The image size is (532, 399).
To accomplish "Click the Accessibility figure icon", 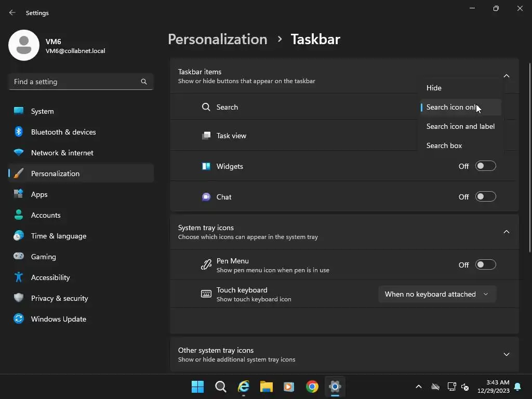I will point(19,277).
